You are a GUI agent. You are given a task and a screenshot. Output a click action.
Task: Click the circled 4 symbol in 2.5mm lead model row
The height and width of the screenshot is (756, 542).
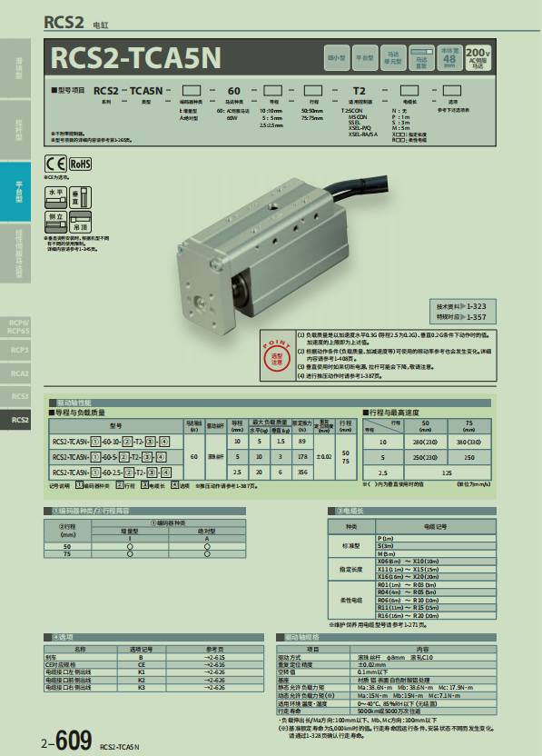[165, 472]
